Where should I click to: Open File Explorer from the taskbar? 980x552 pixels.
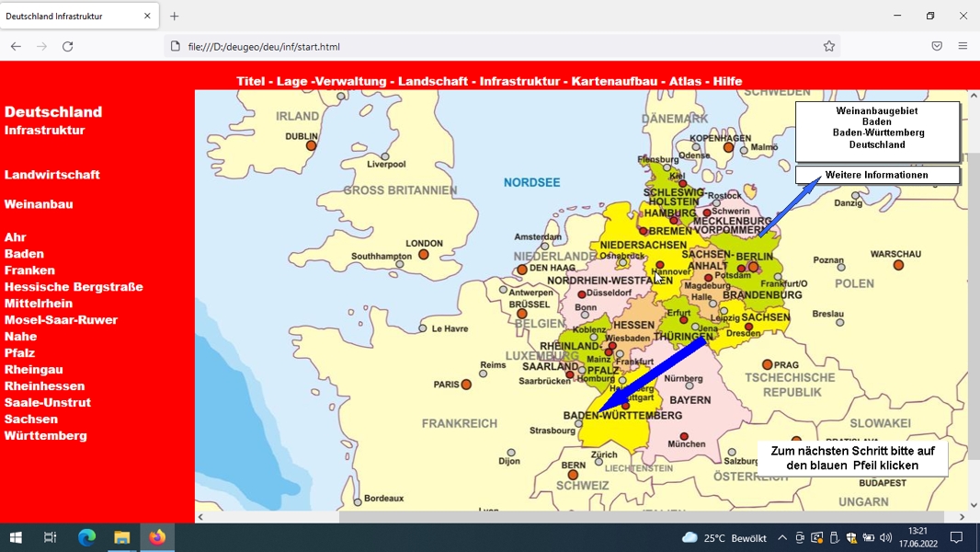pos(121,537)
